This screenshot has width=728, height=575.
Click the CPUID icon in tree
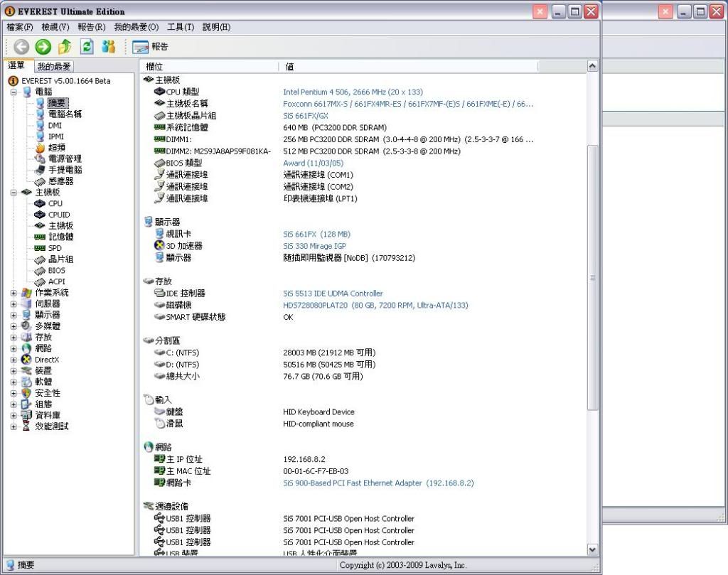tap(40, 215)
